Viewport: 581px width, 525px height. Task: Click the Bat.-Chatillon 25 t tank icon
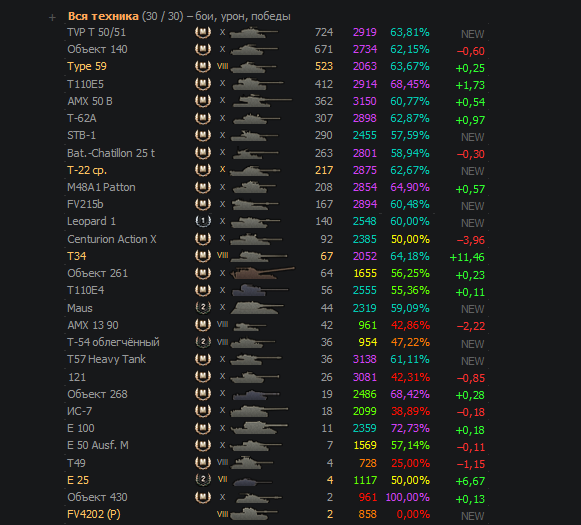coord(256,153)
